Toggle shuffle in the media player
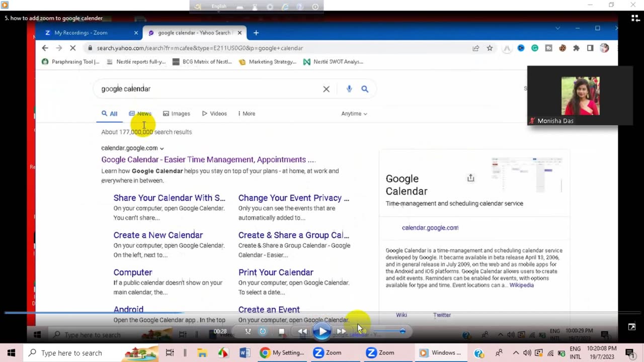The image size is (644, 362). pyautogui.click(x=248, y=331)
